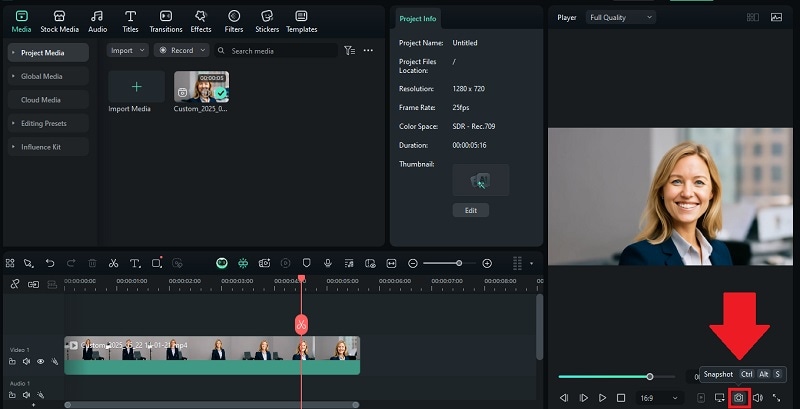Screen dimensions: 800x409
Task: Click zoom to fit timeline icon
Action: pyautogui.click(x=391, y=263)
